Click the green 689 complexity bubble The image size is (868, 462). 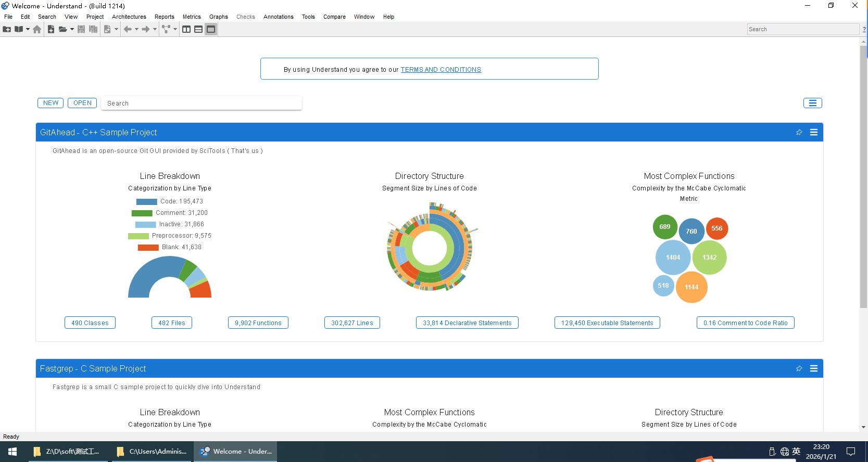click(665, 227)
